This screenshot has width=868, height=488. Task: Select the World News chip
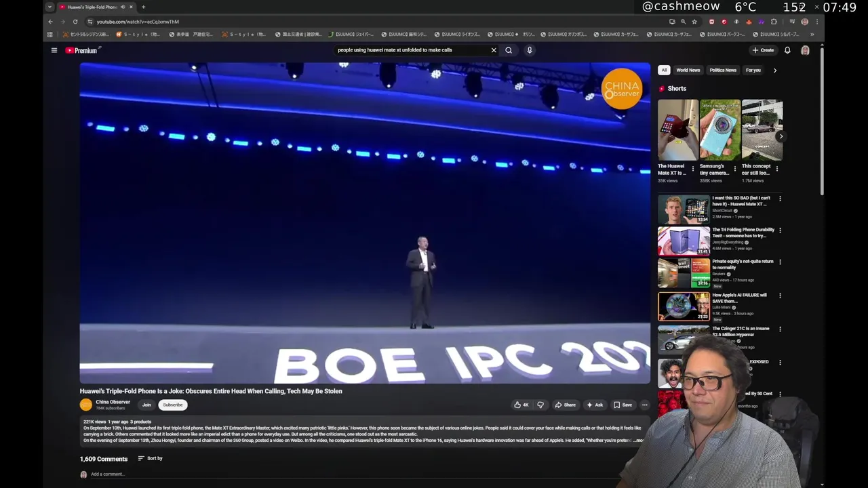click(x=688, y=70)
